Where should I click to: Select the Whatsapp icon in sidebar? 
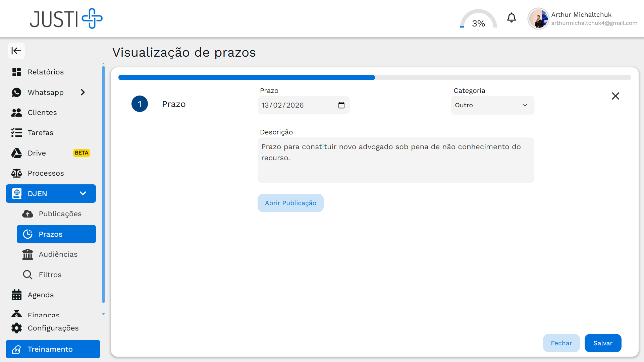(17, 92)
